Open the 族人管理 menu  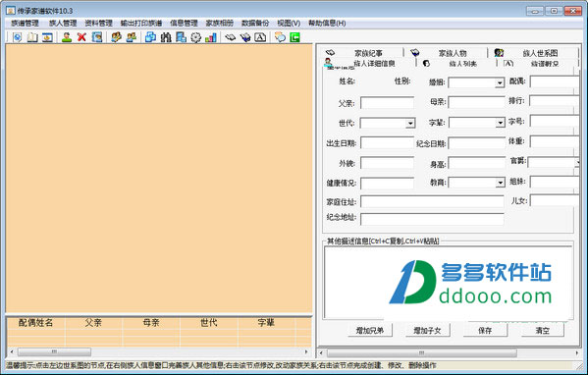coord(63,24)
